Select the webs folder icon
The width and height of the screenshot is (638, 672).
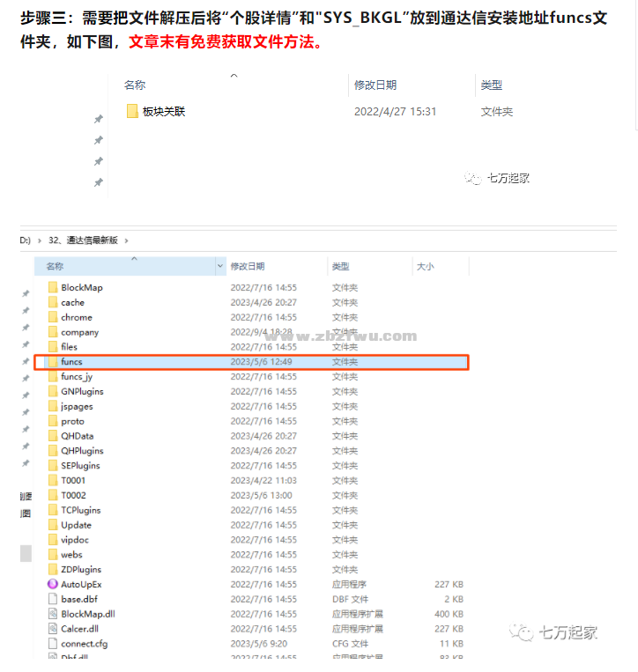53,555
